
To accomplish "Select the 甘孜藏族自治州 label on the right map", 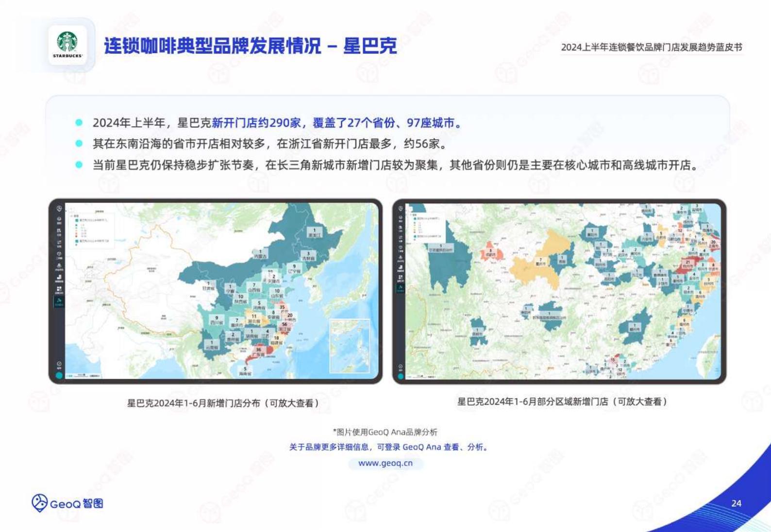I will point(441,248).
